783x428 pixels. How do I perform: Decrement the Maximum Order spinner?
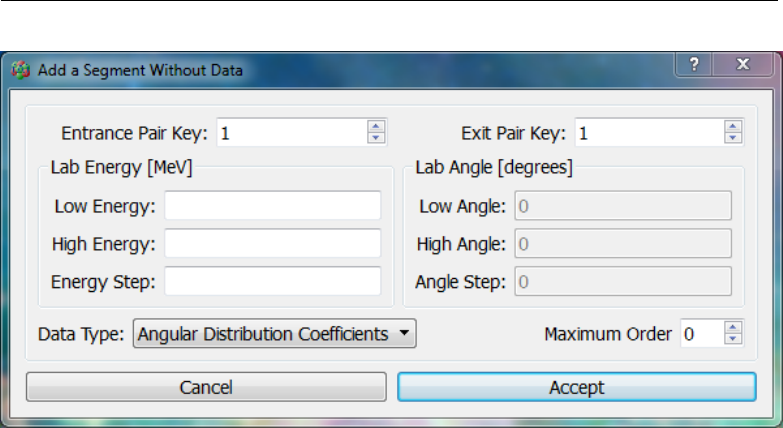[733, 339]
